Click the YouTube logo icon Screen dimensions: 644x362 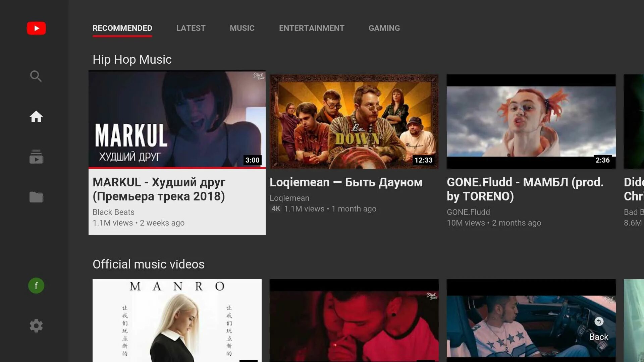(x=36, y=28)
